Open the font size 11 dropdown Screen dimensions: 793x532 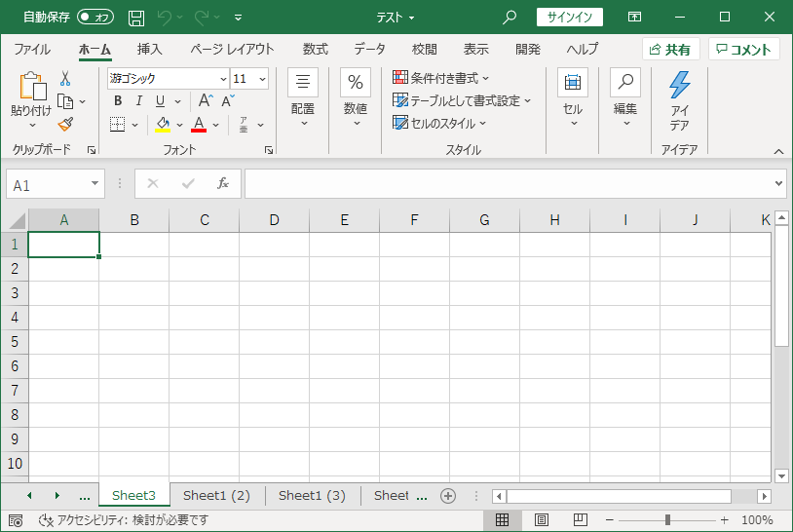click(262, 79)
